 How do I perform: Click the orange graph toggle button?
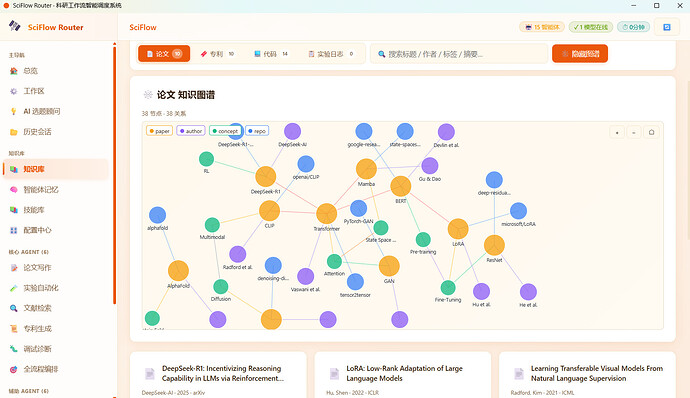(x=580, y=54)
